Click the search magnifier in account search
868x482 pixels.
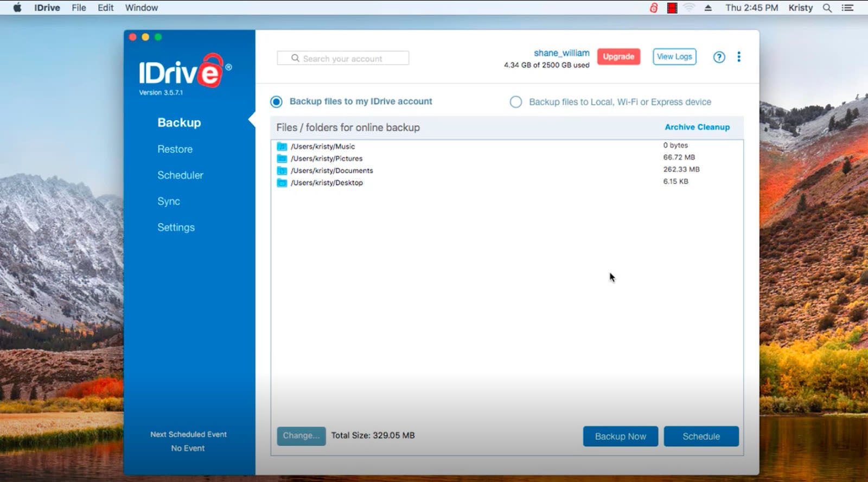(x=295, y=58)
